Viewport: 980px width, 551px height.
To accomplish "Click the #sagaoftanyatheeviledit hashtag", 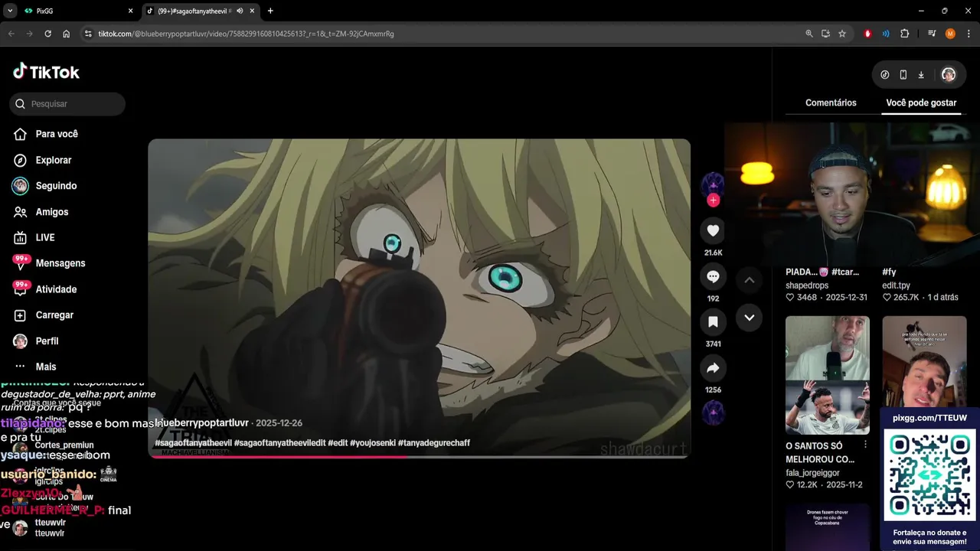I will coord(279,443).
